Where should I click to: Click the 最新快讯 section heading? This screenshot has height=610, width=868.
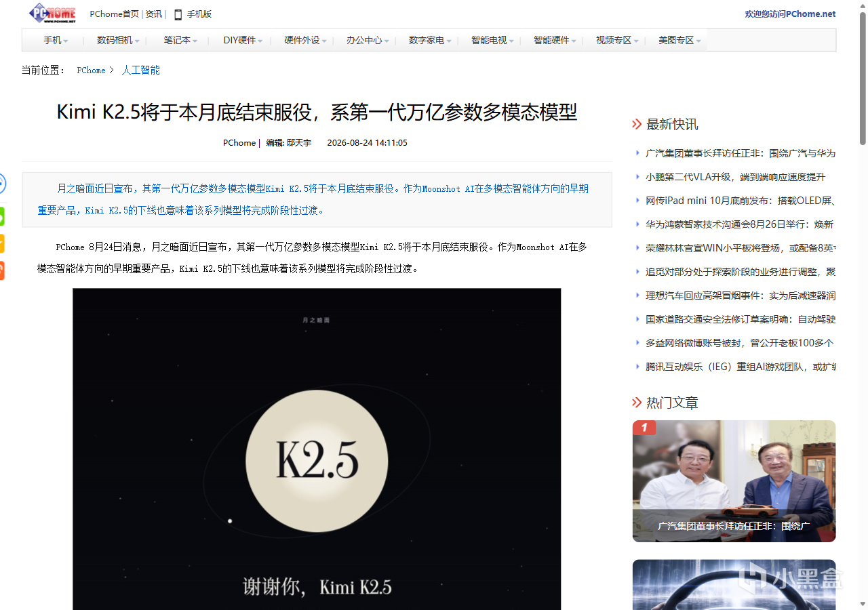coord(671,124)
